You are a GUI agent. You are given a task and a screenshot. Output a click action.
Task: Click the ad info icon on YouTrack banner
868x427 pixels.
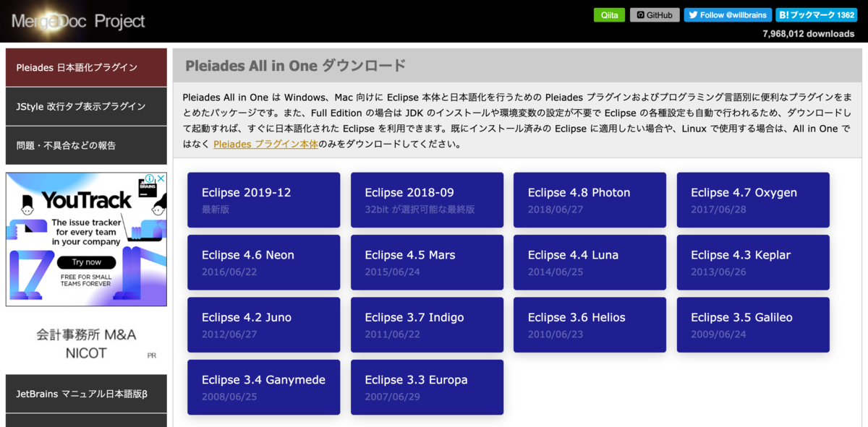pyautogui.click(x=150, y=178)
